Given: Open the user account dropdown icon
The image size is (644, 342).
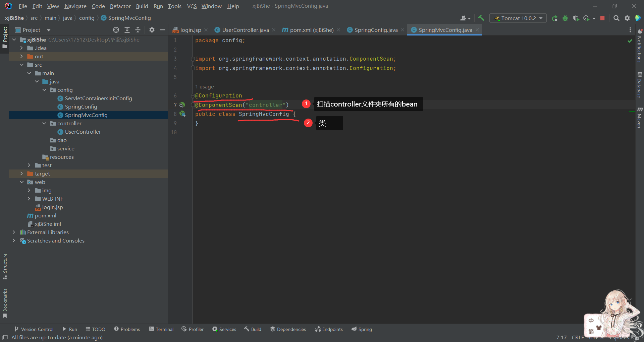Looking at the screenshot, I should 465,18.
